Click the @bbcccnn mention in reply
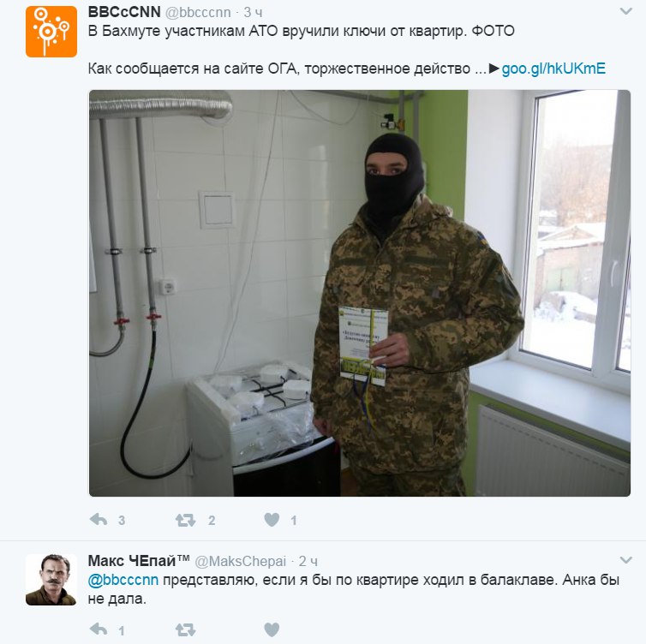This screenshot has width=646, height=644. [x=123, y=580]
